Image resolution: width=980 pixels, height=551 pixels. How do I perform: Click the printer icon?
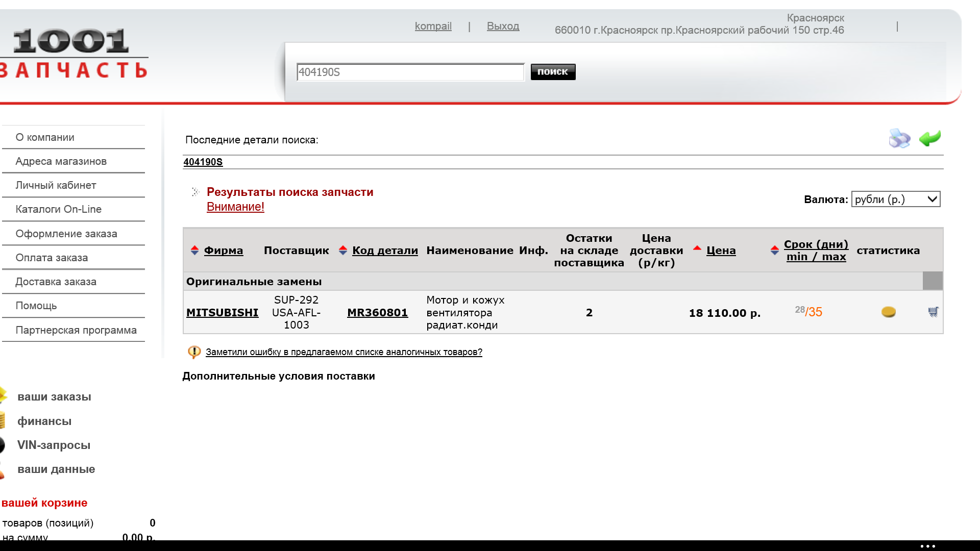tap(899, 138)
